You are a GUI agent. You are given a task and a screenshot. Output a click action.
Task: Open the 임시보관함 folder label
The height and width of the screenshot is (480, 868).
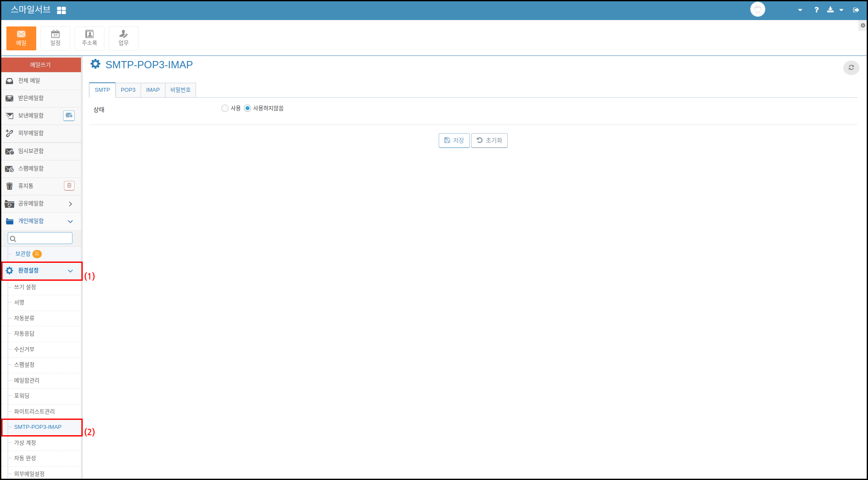pos(31,151)
